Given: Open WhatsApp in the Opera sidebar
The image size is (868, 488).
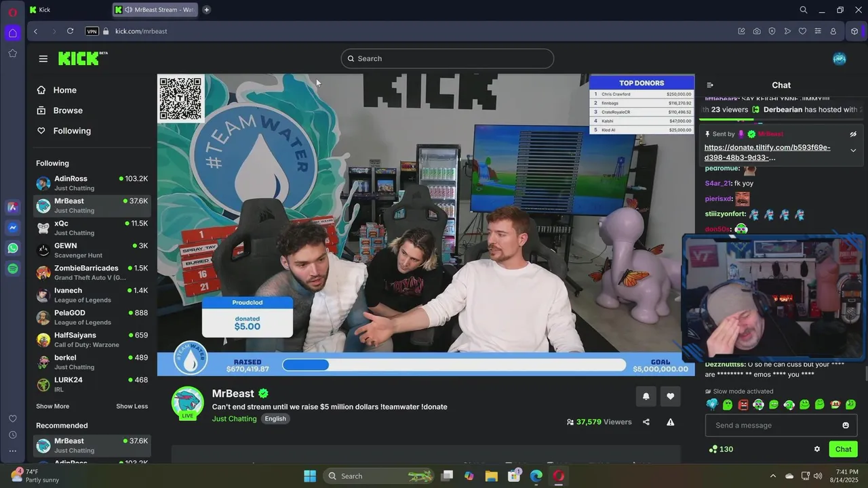Looking at the screenshot, I should point(13,249).
